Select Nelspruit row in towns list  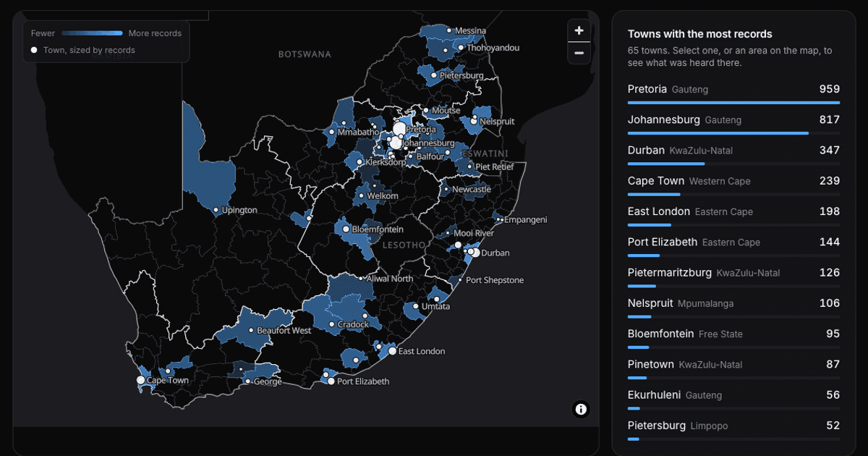point(733,306)
